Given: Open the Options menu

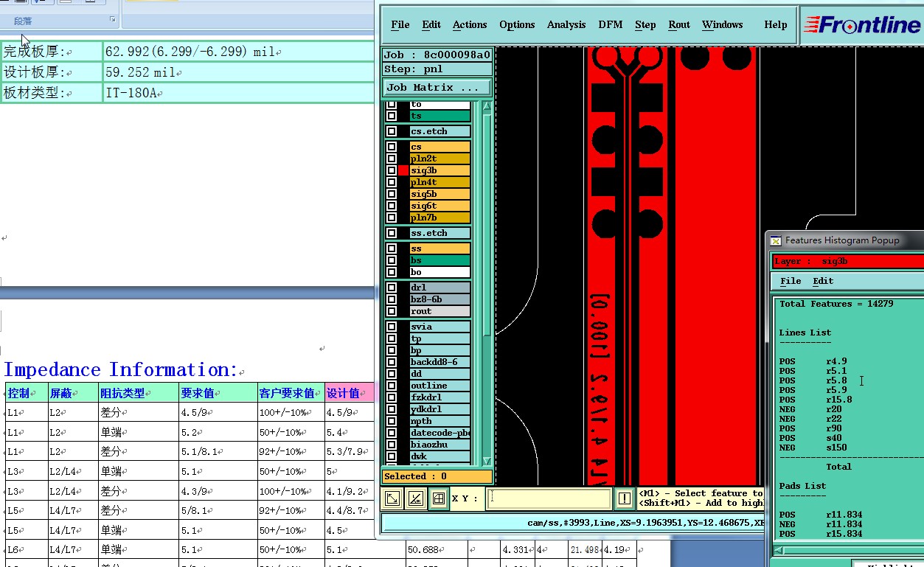Looking at the screenshot, I should tap(517, 25).
